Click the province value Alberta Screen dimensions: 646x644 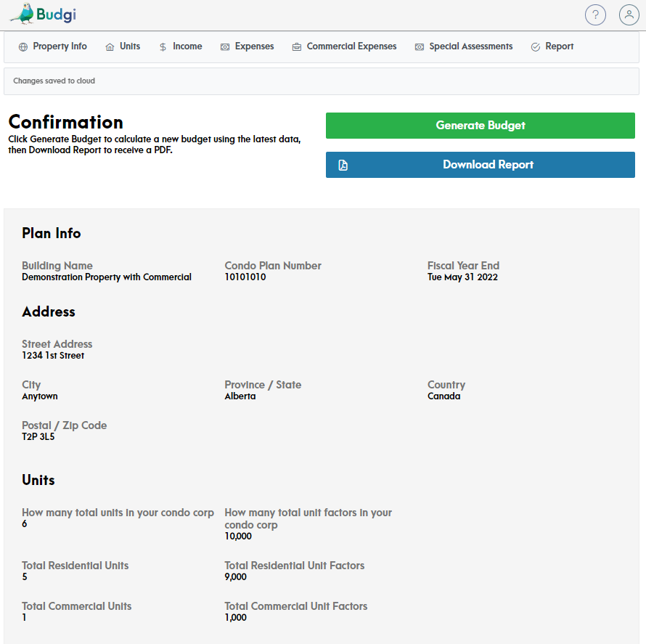(x=240, y=396)
